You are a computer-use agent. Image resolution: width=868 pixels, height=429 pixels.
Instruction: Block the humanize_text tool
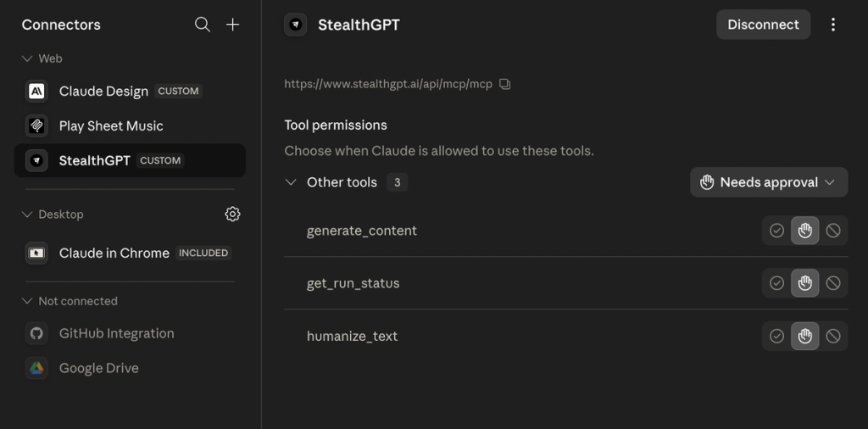[833, 336]
